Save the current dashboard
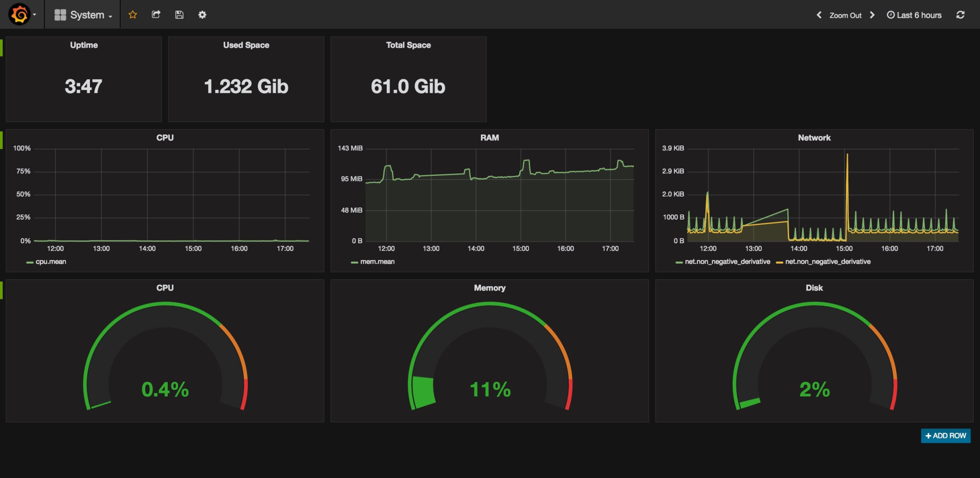This screenshot has width=980, height=478. pos(179,15)
